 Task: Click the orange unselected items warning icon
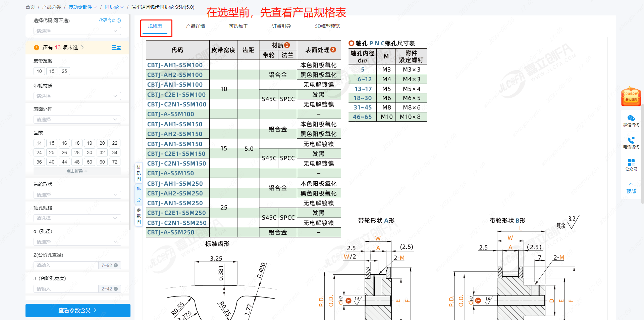tap(37, 48)
